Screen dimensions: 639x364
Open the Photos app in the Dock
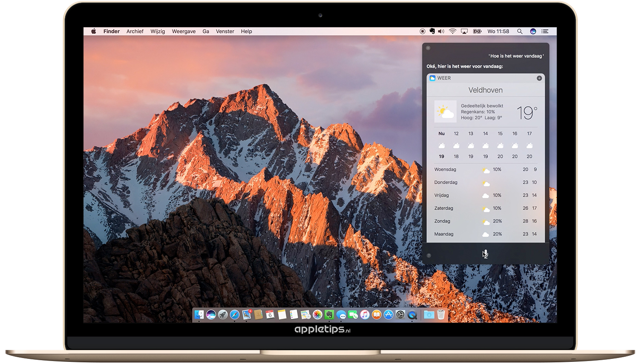[317, 315]
